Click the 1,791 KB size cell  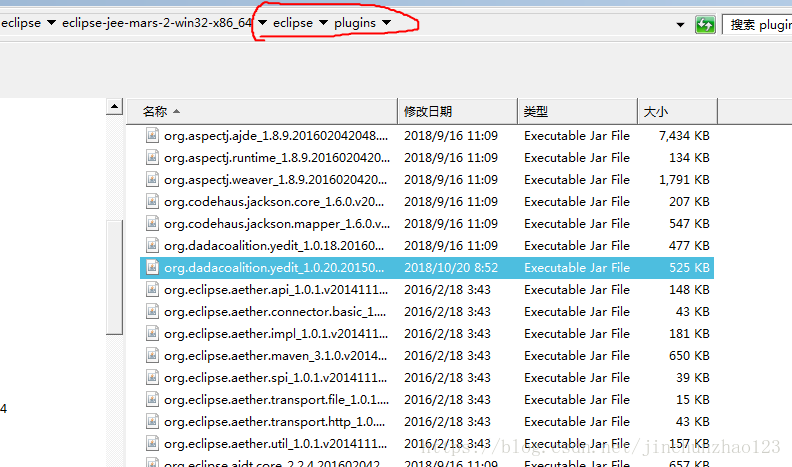click(684, 180)
